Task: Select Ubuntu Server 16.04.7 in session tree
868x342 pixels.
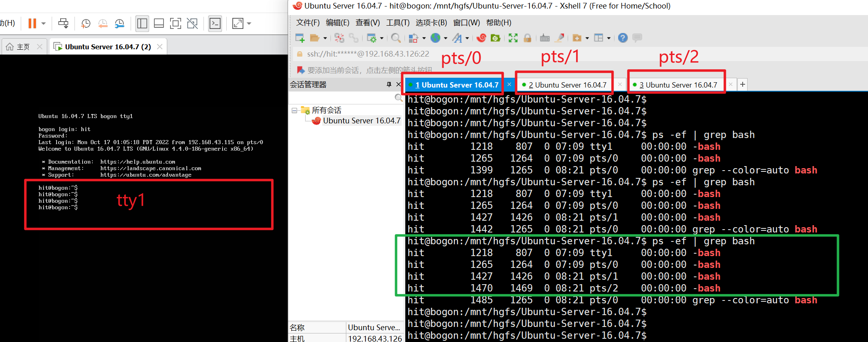Action: click(361, 121)
